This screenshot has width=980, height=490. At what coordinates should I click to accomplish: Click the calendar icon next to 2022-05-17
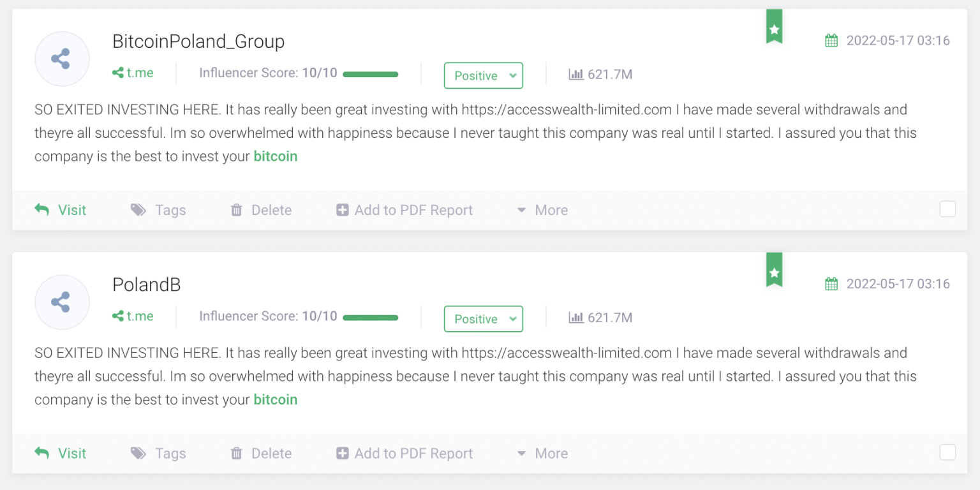tap(831, 40)
